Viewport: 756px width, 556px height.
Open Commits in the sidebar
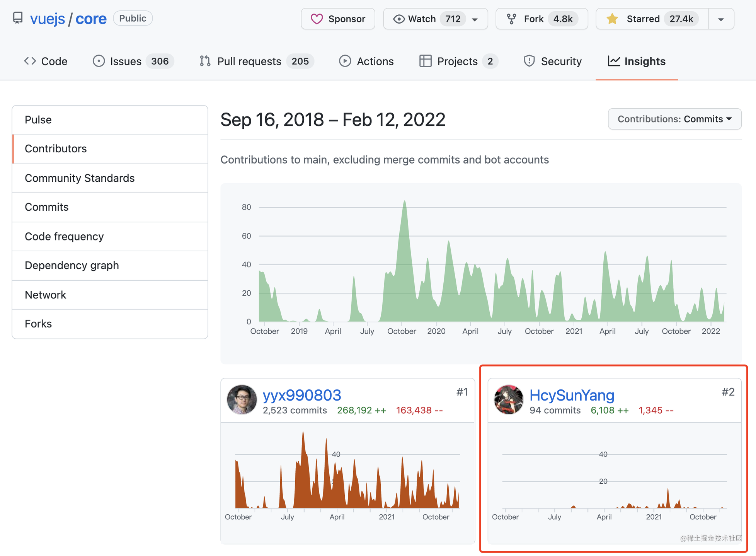click(x=110, y=207)
